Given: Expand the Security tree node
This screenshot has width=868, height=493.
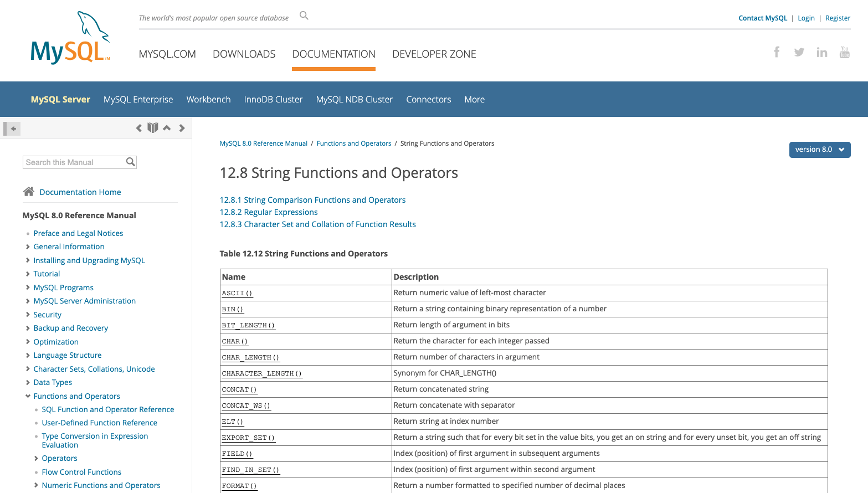Looking at the screenshot, I should coord(28,314).
